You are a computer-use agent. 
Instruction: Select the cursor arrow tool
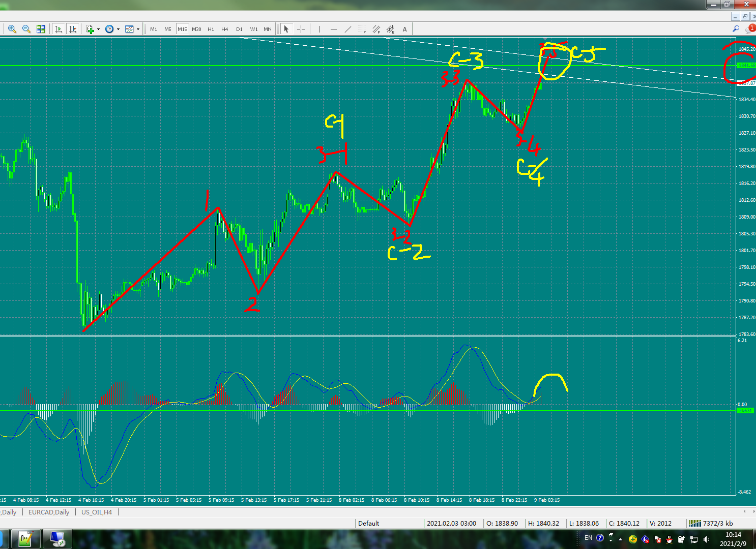point(286,29)
